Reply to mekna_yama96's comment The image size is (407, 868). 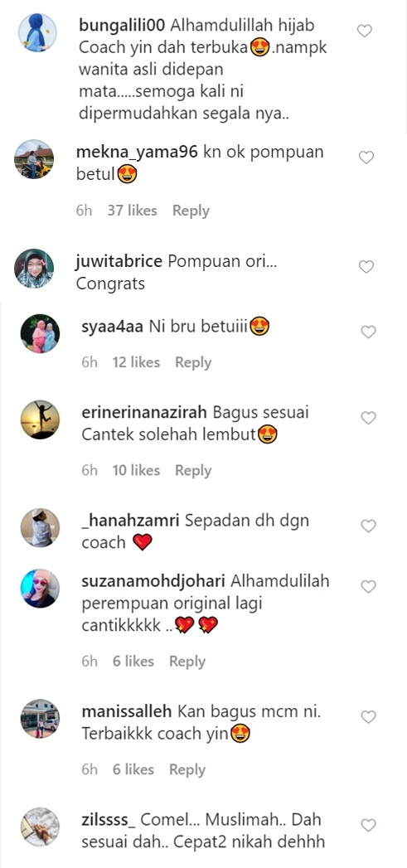pos(191,211)
